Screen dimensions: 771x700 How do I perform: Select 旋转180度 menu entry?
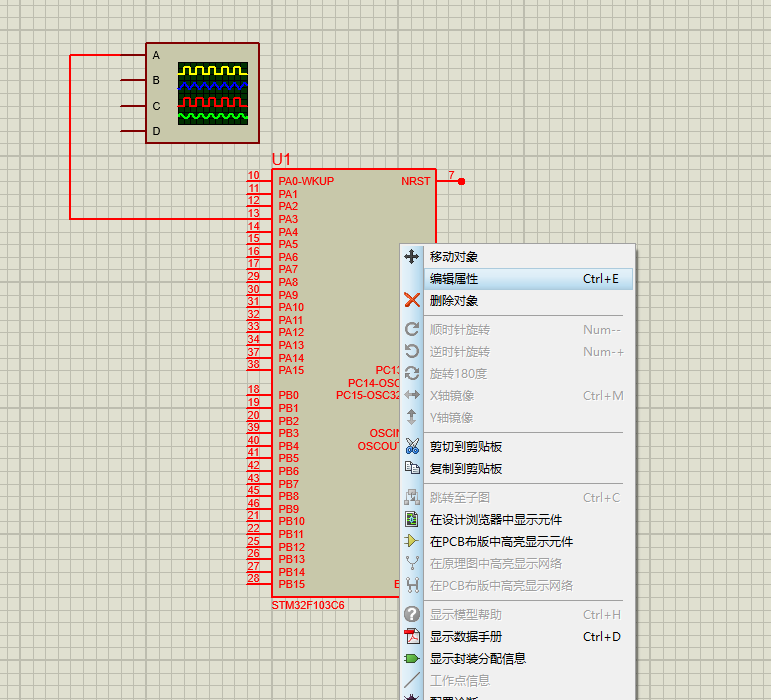click(x=458, y=374)
